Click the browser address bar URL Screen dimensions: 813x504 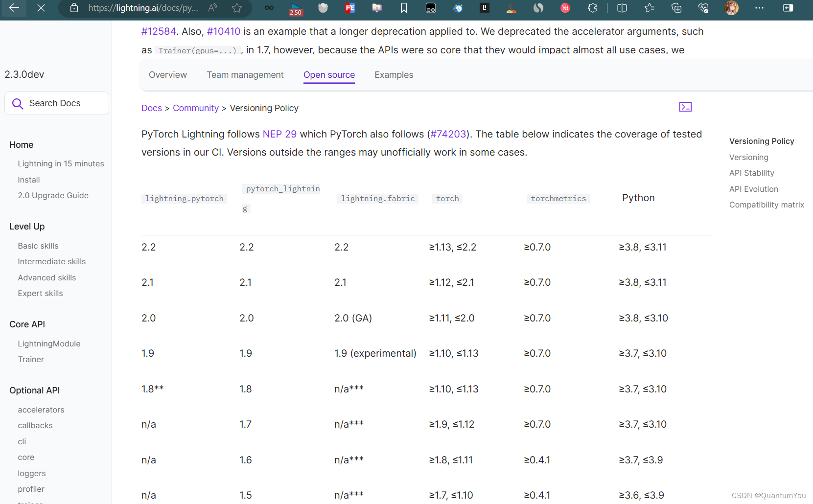point(143,8)
